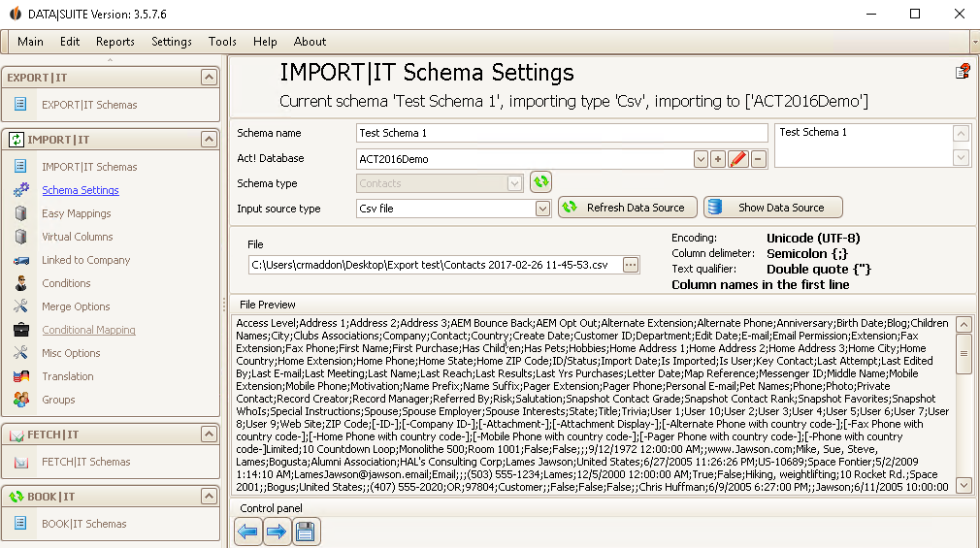
Task: Open the Main menu
Action: coord(31,42)
